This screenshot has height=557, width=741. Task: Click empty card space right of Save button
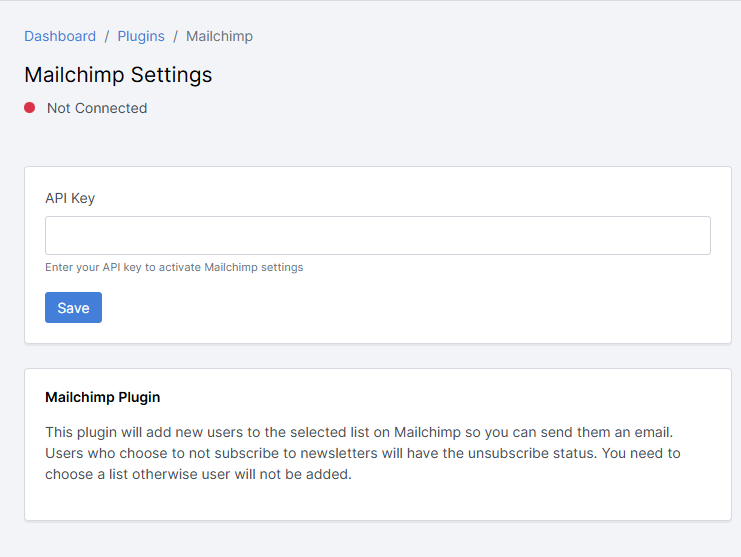tap(400, 308)
